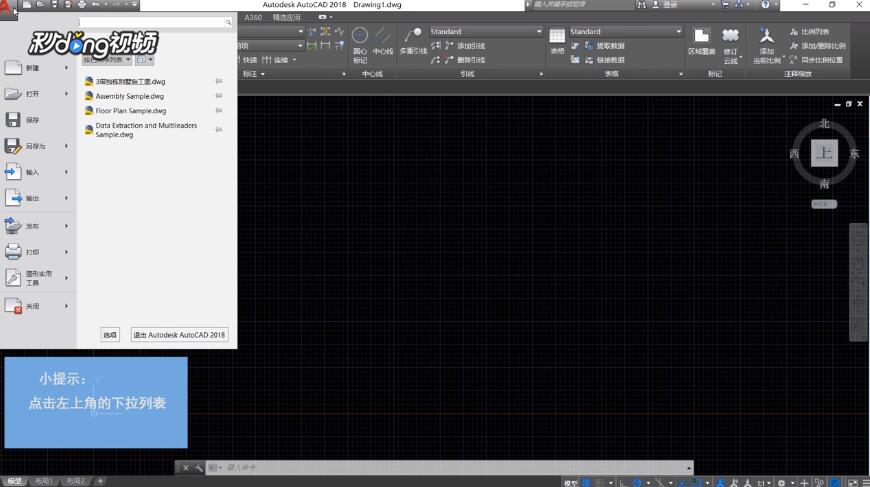Click the Undo arrow in Quick Access toolbar
This screenshot has width=870, height=487.
[95, 4]
